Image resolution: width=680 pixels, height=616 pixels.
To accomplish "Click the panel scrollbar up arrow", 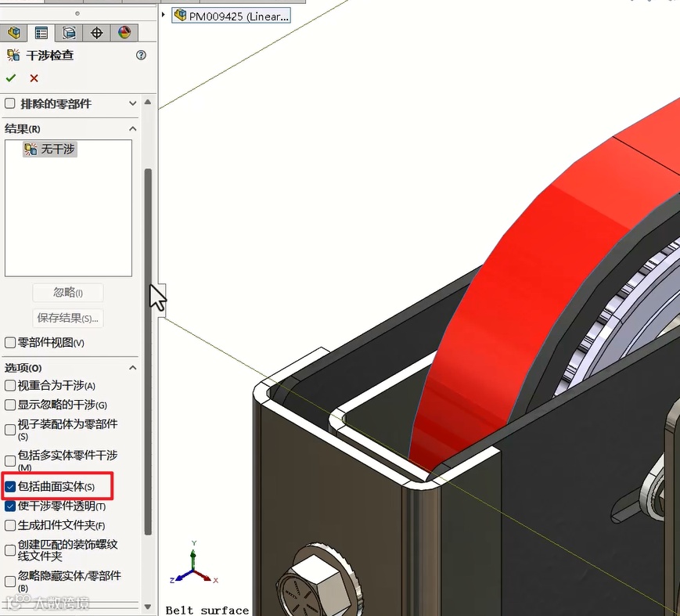I will pyautogui.click(x=147, y=103).
